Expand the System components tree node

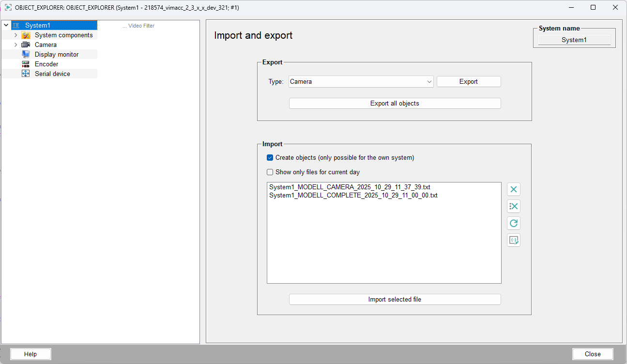[x=15, y=35]
